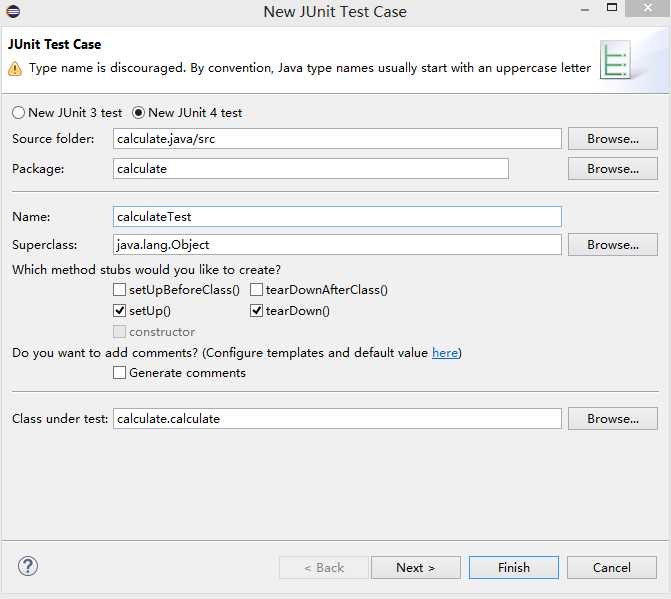Focus the Package text field
Screen dimensions: 671x599
311,169
